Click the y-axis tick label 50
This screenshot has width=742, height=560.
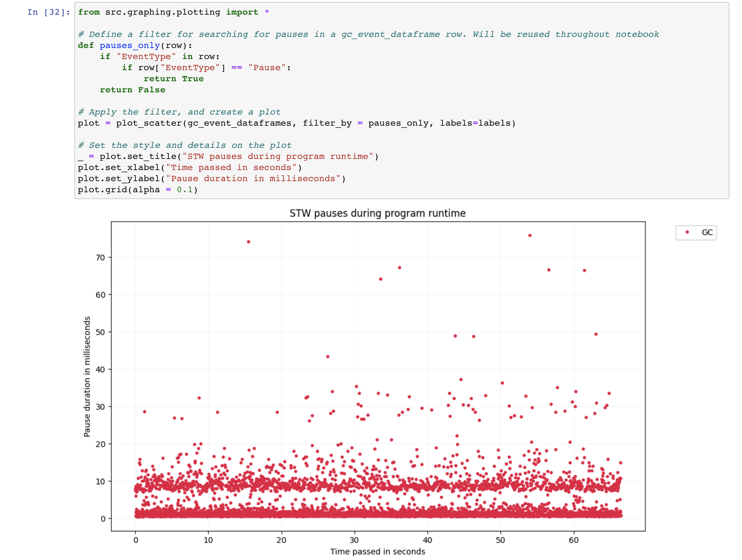(100, 332)
